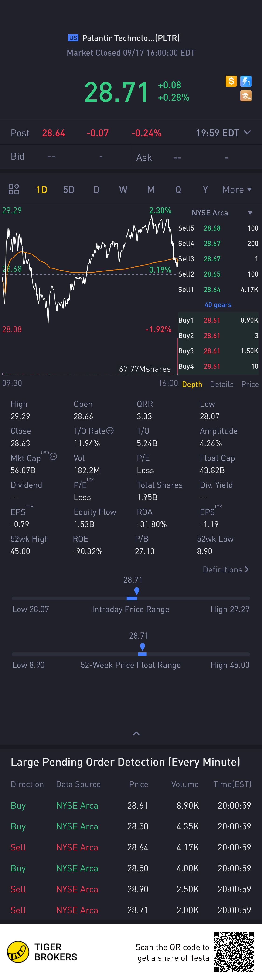Tap the orange dollar sign badge

231,81
